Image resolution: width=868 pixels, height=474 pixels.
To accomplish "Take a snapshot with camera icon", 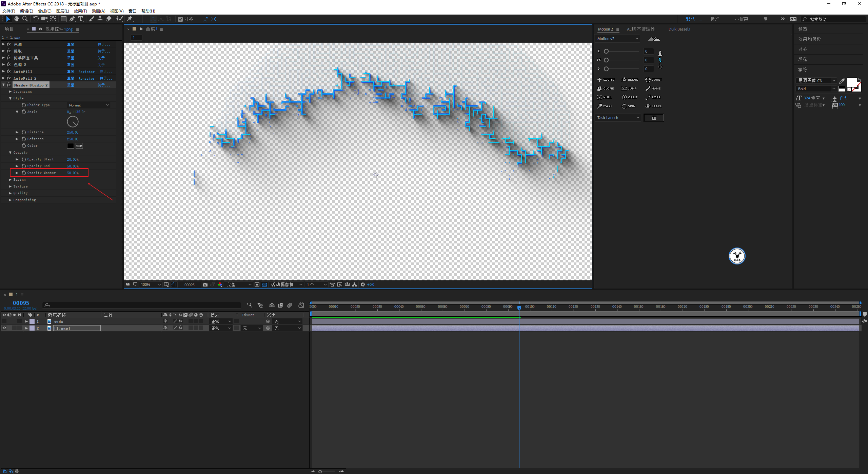I will [205, 285].
